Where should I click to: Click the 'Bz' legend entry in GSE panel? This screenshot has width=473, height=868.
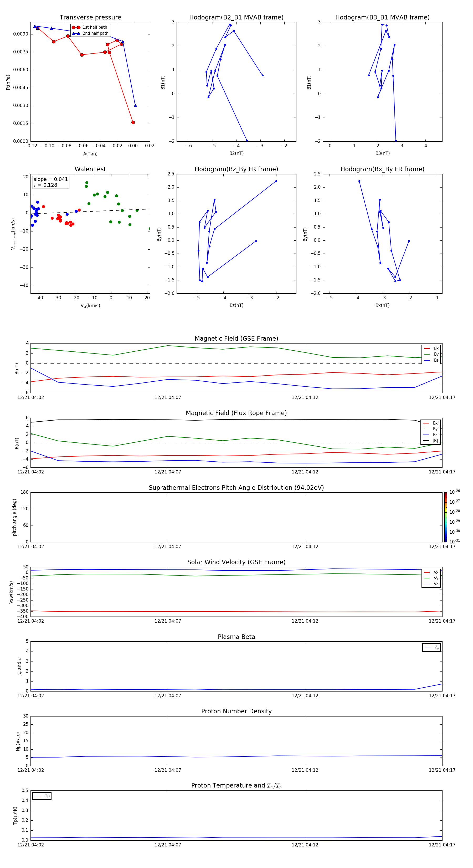pos(431,360)
